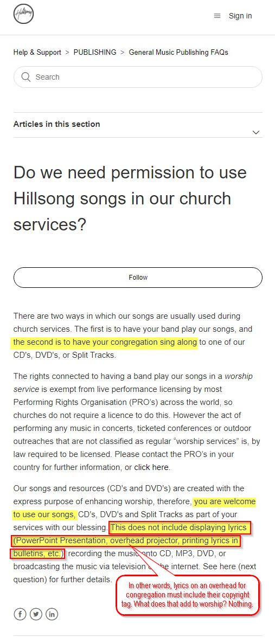Click the article title heading
The height and width of the screenshot is (644, 275).
click(x=130, y=198)
